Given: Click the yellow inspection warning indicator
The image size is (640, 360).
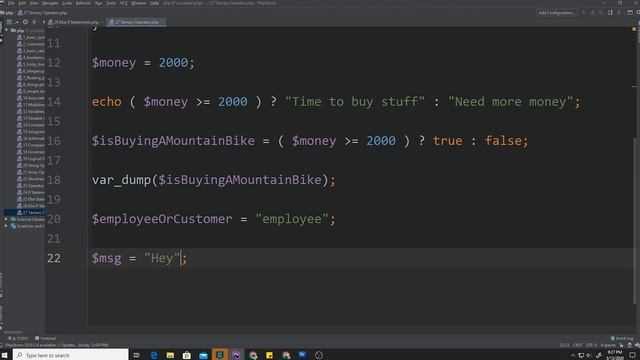Looking at the screenshot, I should coord(634,29).
